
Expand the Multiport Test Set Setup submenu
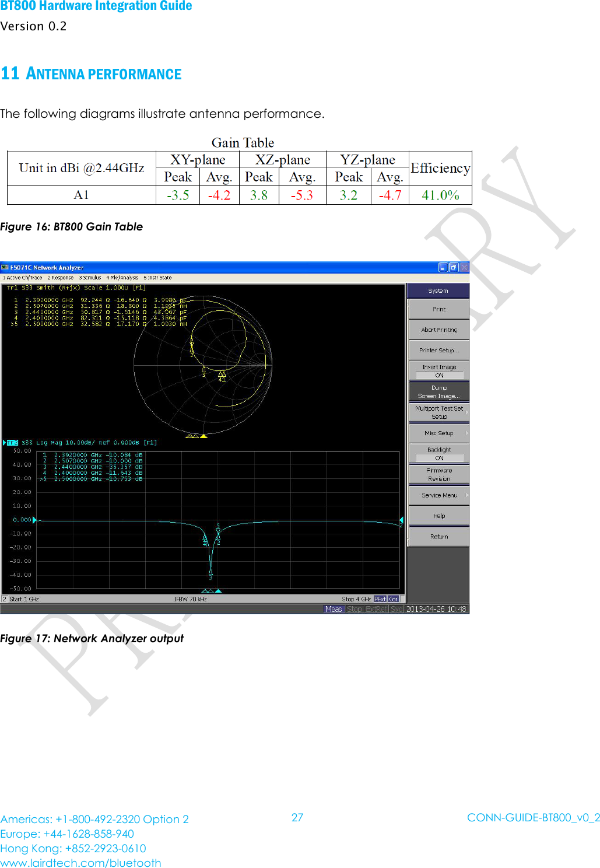tap(439, 412)
